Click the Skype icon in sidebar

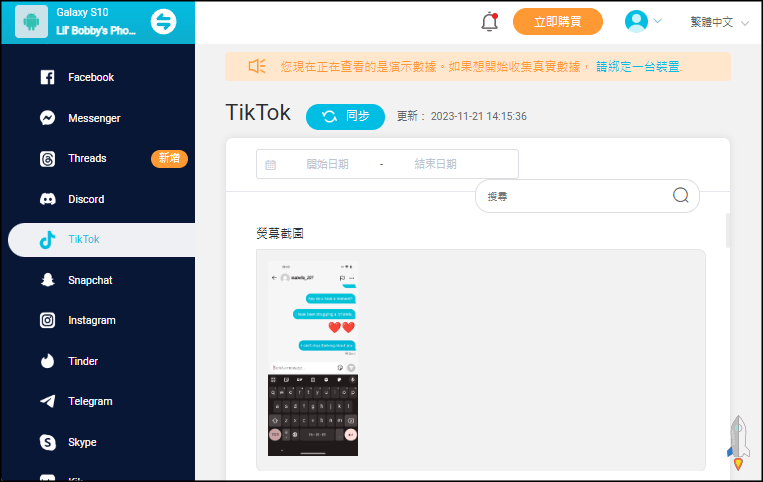tap(47, 442)
